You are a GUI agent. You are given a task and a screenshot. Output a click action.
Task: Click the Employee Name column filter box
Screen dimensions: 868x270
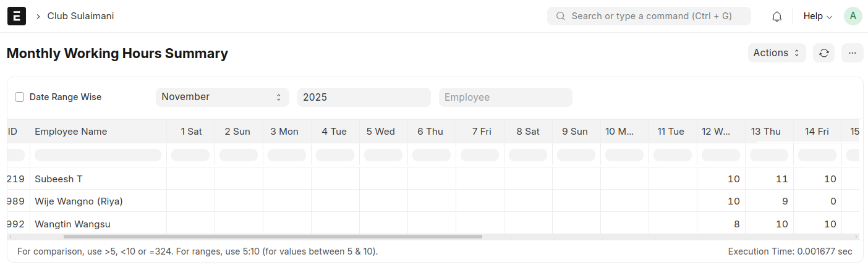98,155
